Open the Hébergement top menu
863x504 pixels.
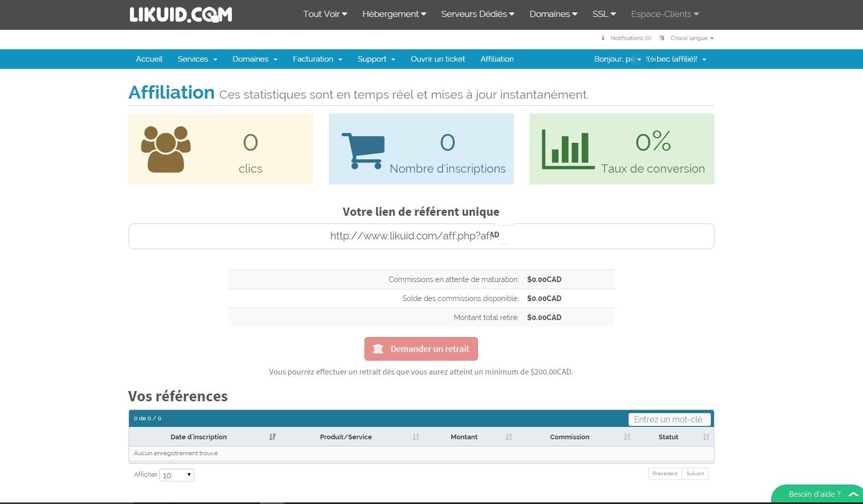point(394,14)
